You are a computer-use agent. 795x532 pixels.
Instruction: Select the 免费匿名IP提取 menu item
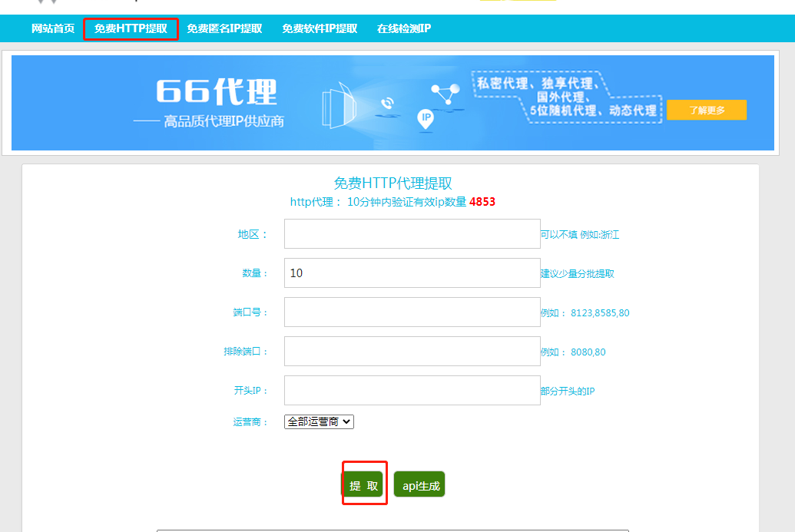tap(224, 28)
